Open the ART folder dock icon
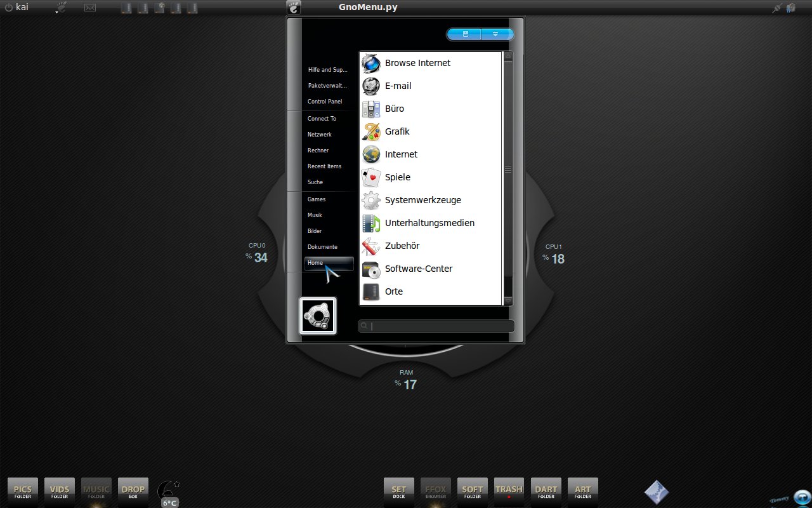 tap(583, 492)
